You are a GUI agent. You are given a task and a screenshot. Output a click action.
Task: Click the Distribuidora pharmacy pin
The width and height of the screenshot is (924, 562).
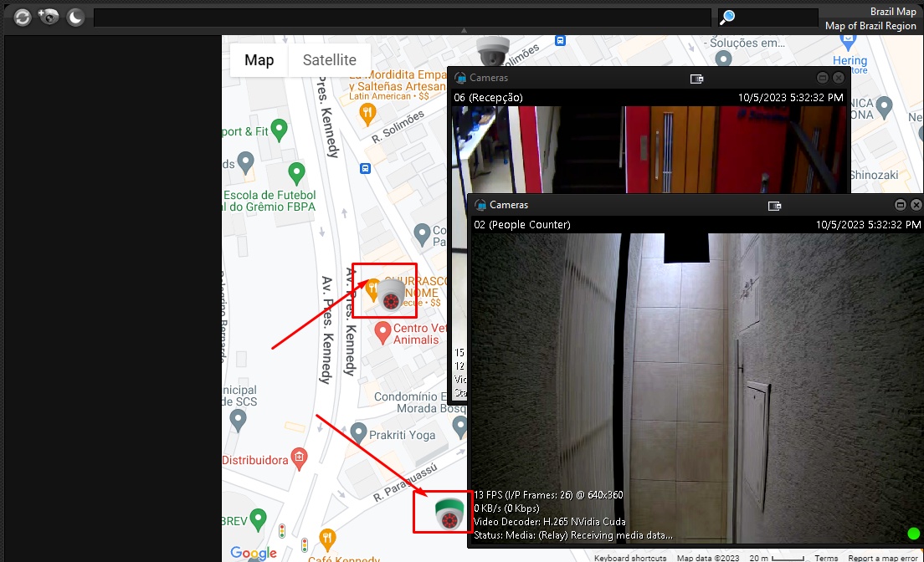[300, 459]
